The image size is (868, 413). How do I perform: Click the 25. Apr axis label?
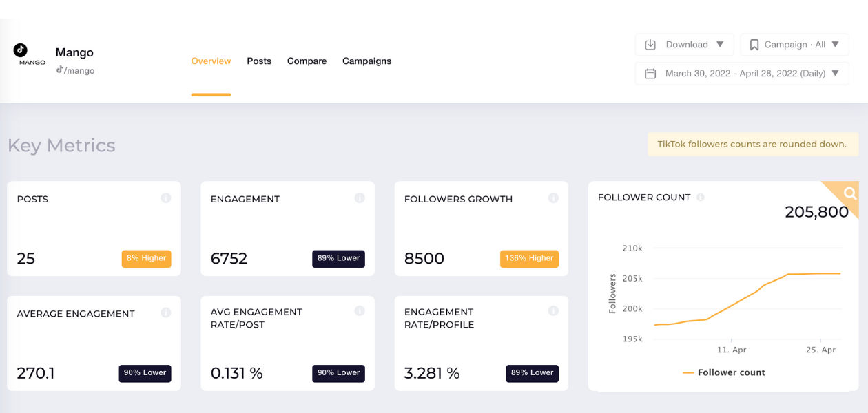pyautogui.click(x=820, y=350)
